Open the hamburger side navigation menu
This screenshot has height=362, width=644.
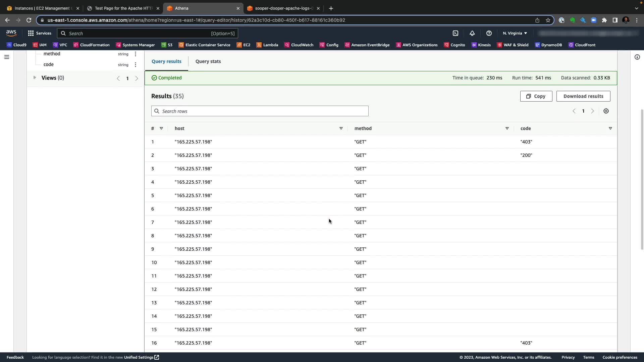click(x=6, y=57)
